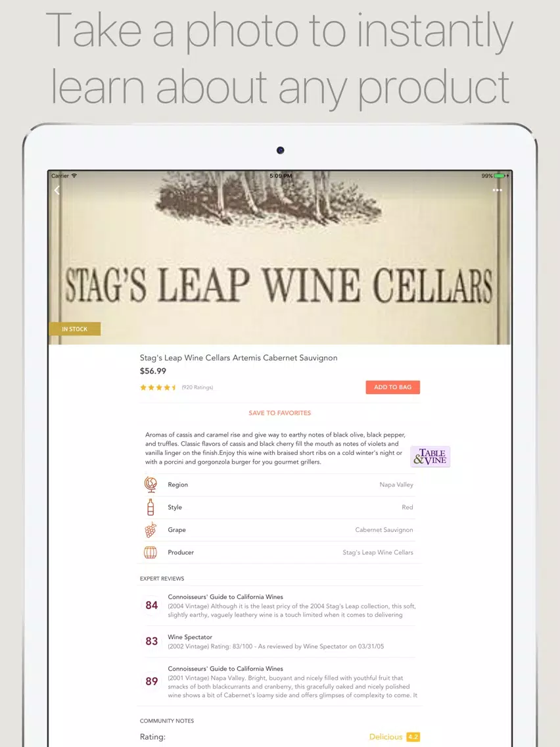The height and width of the screenshot is (747, 560).
Task: Select the Grape row Cabernet Sauvignon
Action: tap(279, 530)
